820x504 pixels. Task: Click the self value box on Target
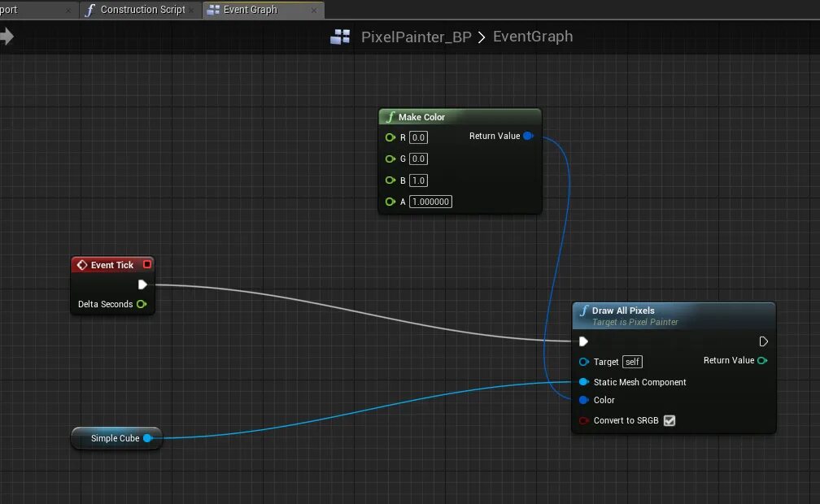pyautogui.click(x=632, y=362)
